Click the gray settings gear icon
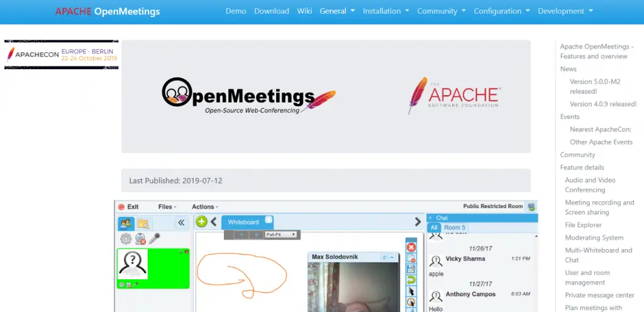Screen dimensions: 644x312 (126, 238)
